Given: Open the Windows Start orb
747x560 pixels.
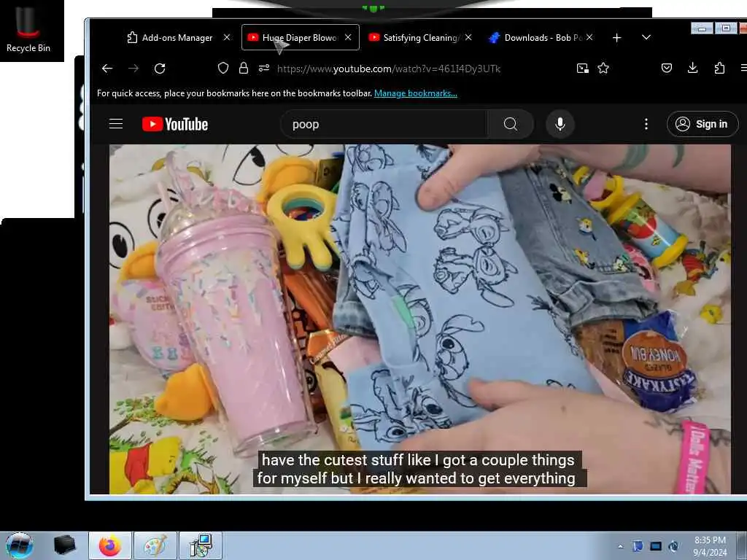Looking at the screenshot, I should click(20, 545).
